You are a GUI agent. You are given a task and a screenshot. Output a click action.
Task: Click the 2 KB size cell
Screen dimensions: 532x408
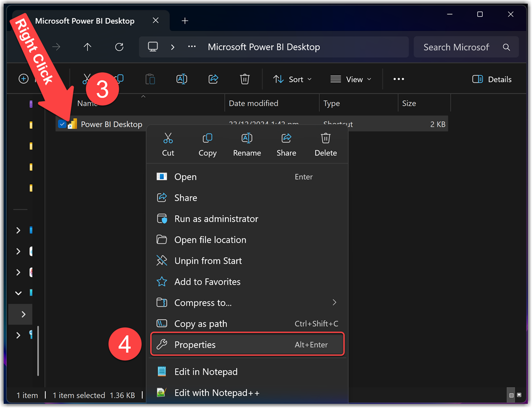[437, 124]
